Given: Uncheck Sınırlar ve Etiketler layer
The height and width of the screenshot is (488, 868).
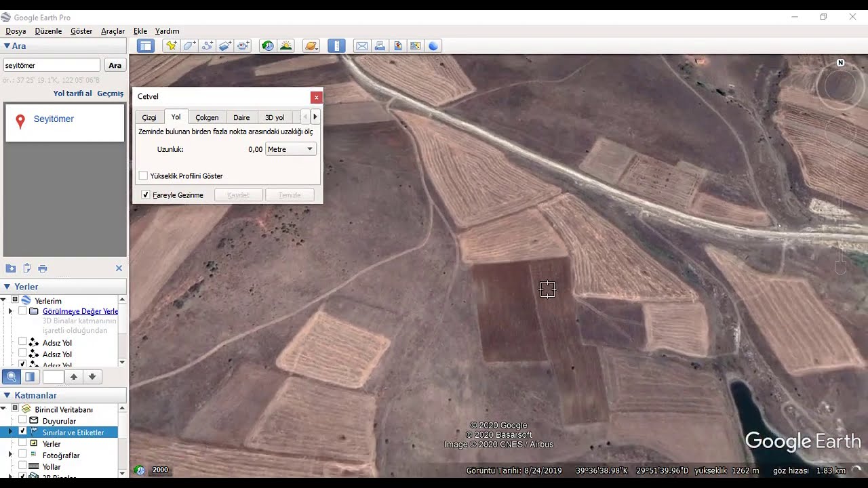Looking at the screenshot, I should 23,432.
